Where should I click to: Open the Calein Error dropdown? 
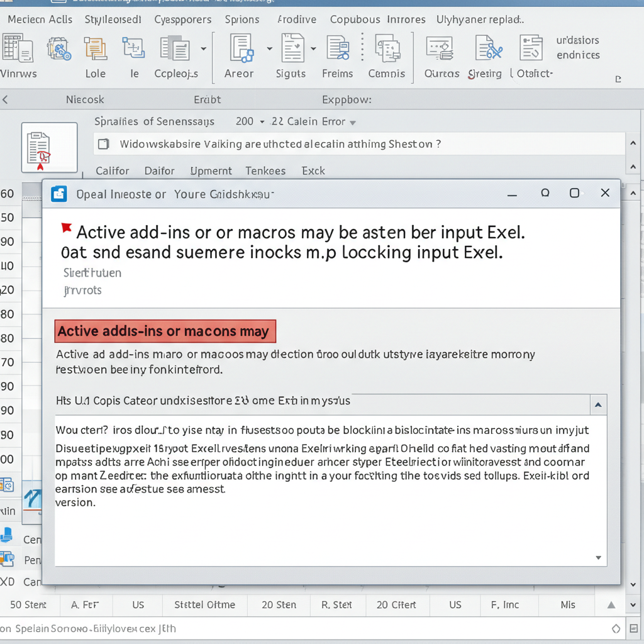(x=352, y=123)
